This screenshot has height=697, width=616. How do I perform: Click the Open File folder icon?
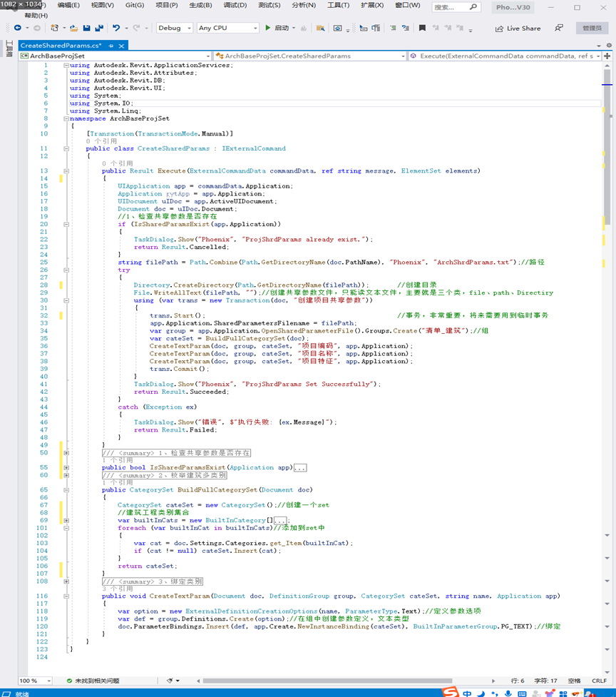click(x=73, y=29)
